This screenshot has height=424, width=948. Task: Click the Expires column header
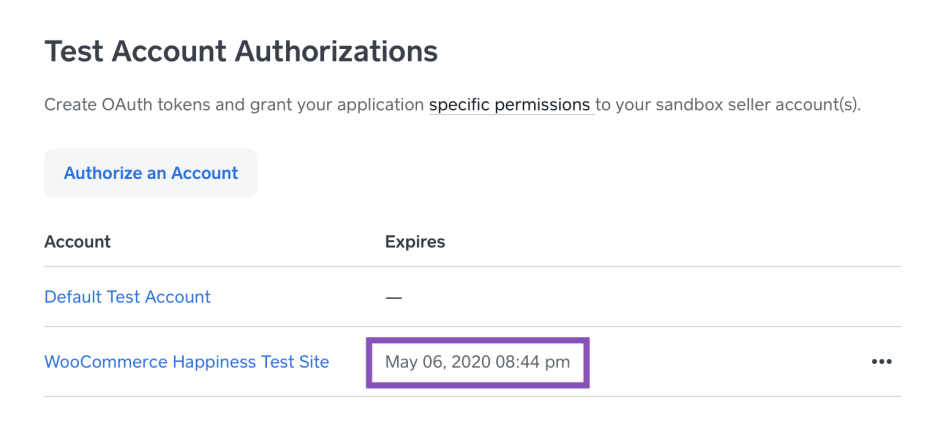click(415, 242)
